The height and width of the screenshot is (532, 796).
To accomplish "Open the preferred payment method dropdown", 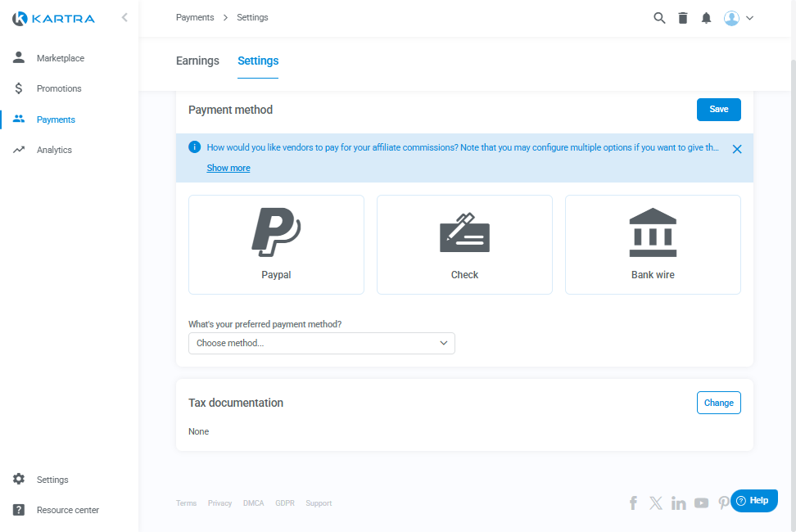I will (x=321, y=343).
